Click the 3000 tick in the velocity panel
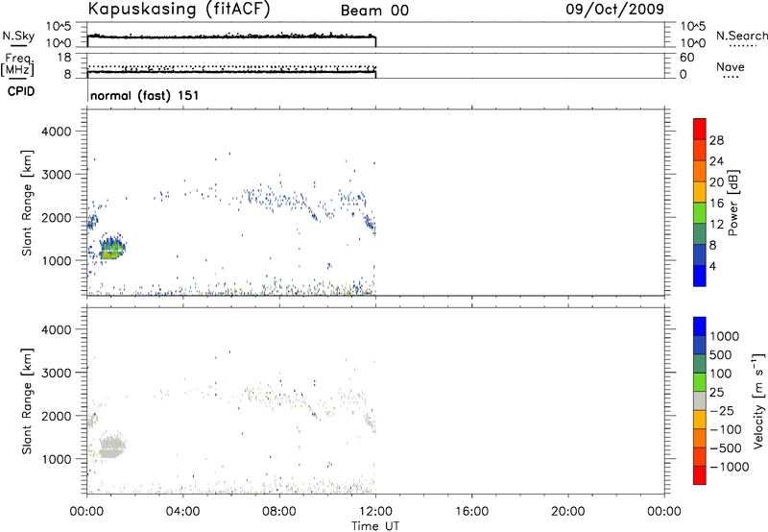768x532 pixels. pyautogui.click(x=57, y=373)
